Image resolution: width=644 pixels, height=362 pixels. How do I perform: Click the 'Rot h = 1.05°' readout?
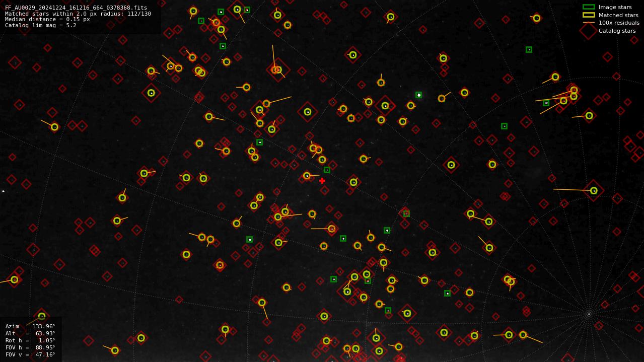[30, 340]
